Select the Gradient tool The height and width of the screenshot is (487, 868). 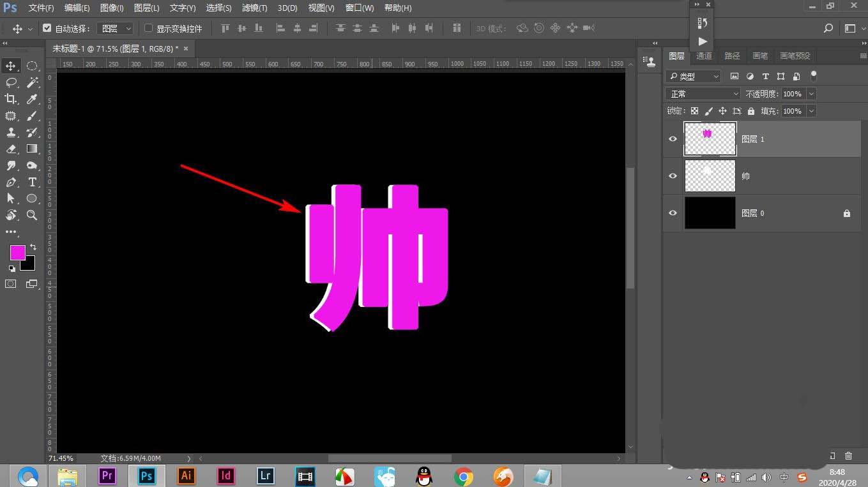32,149
